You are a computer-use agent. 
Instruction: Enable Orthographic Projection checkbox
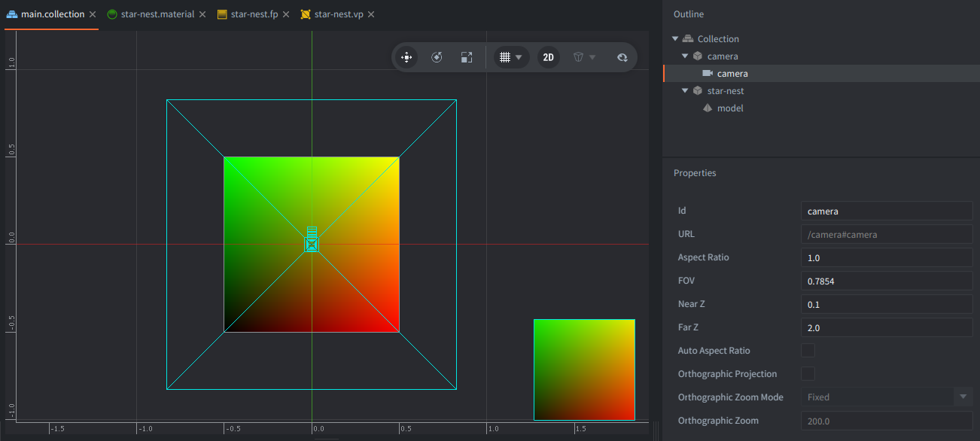(808, 374)
